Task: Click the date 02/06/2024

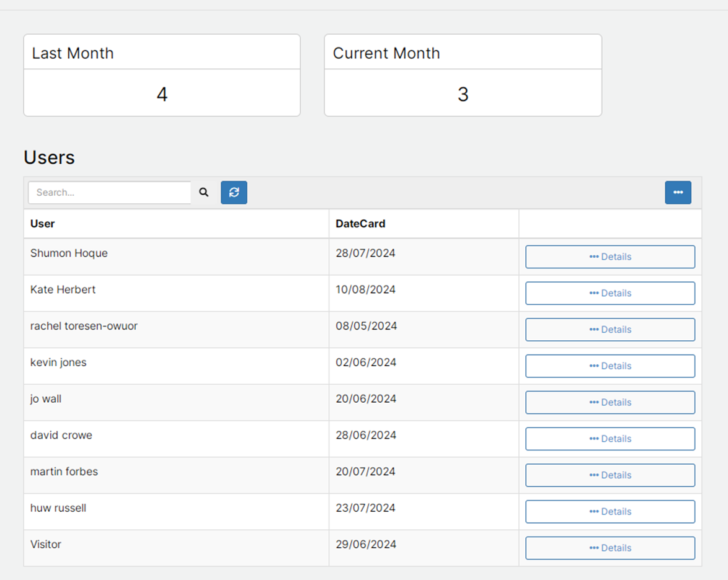Action: coord(366,362)
